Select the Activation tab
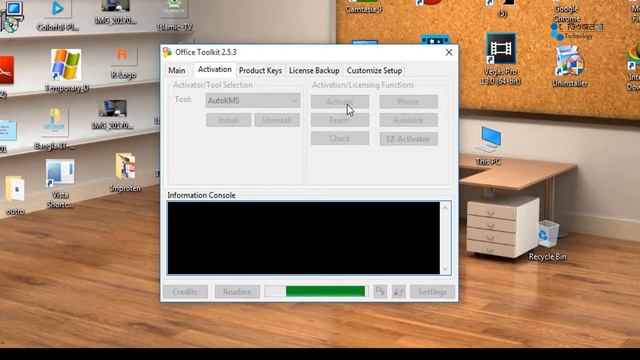Image resolution: width=640 pixels, height=360 pixels. tap(214, 69)
